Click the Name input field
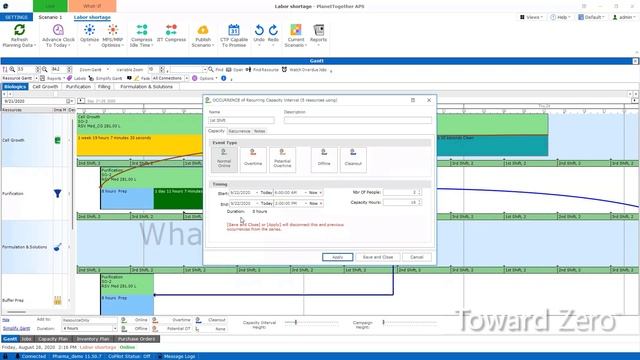Image resolution: width=640 pixels, height=360 pixels. pos(241,120)
